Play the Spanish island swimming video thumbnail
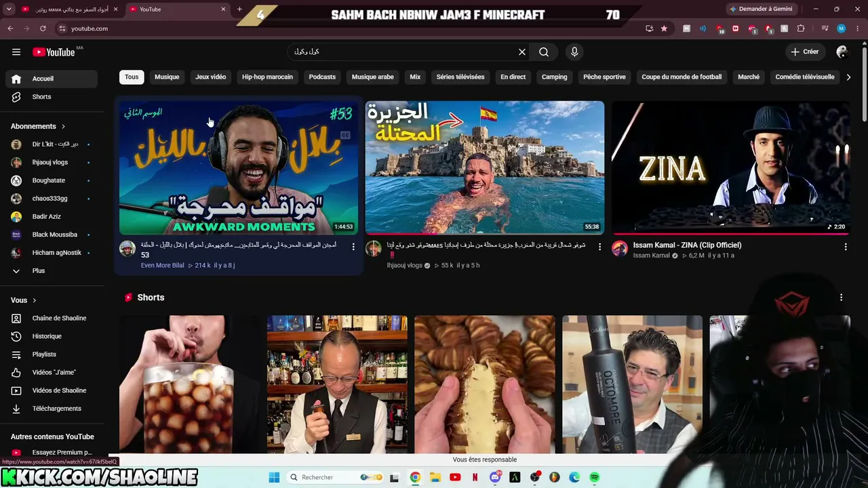Image resolution: width=868 pixels, height=488 pixels. pos(485,168)
